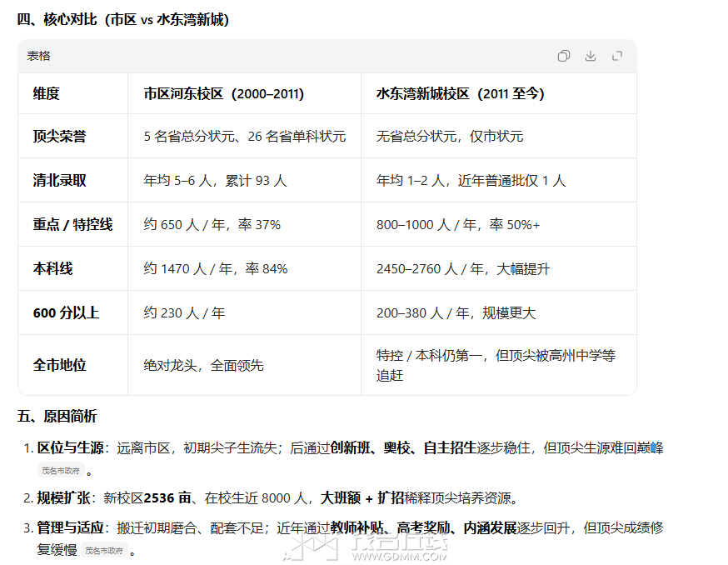Click the cell 年均 5–6 人，累计 93 人
This screenshot has height=565, width=728.
click(x=215, y=181)
